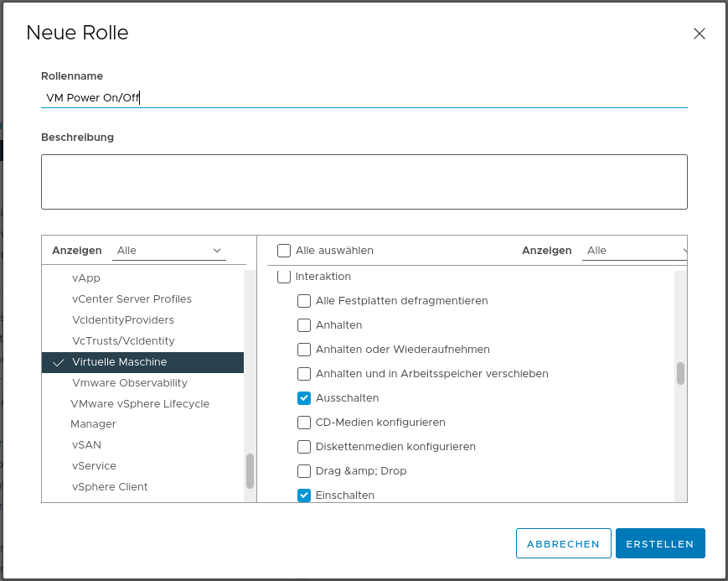Check the Alle auswählen checkbox
Screen dimensions: 728x581
click(x=284, y=251)
